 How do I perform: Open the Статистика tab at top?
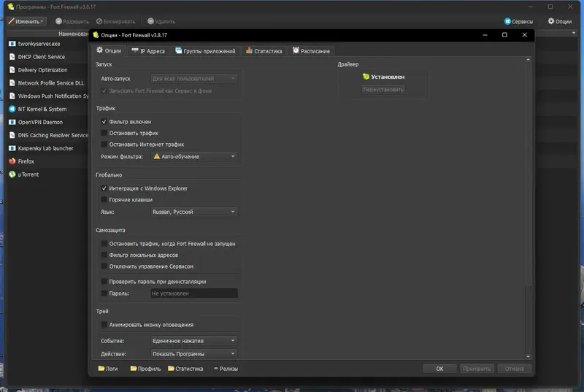(264, 50)
